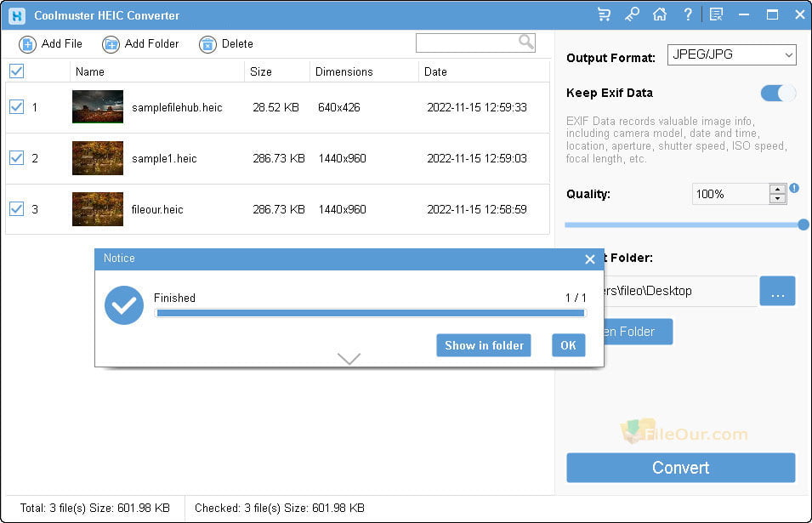Click the Coolmuster app logo icon

[x=17, y=15]
